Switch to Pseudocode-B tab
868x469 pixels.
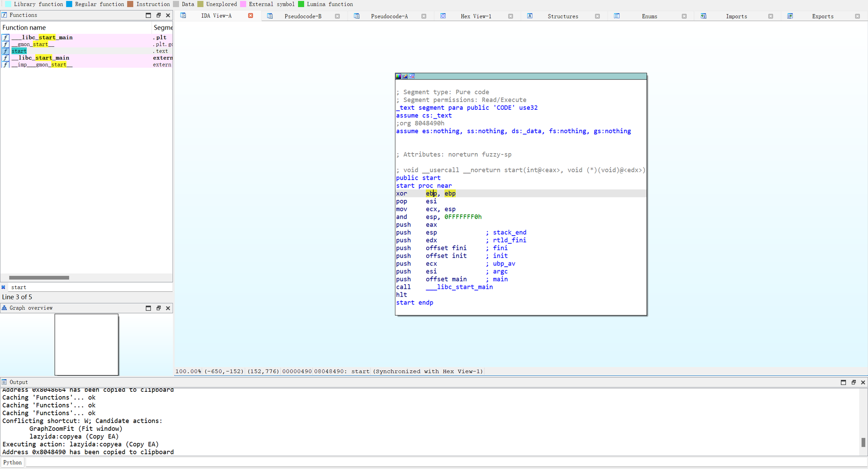click(x=303, y=16)
